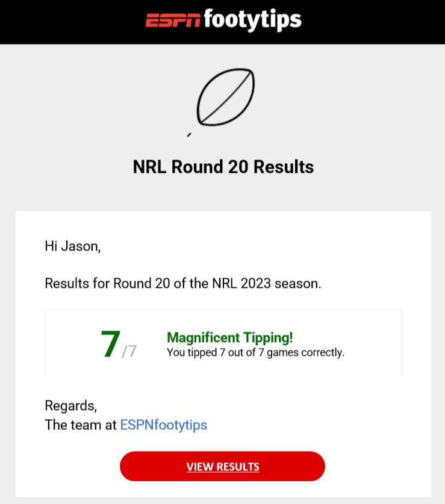This screenshot has height=504, width=445.
Task: Select the 'You tipped 7 out of 7' text
Action: (x=255, y=352)
